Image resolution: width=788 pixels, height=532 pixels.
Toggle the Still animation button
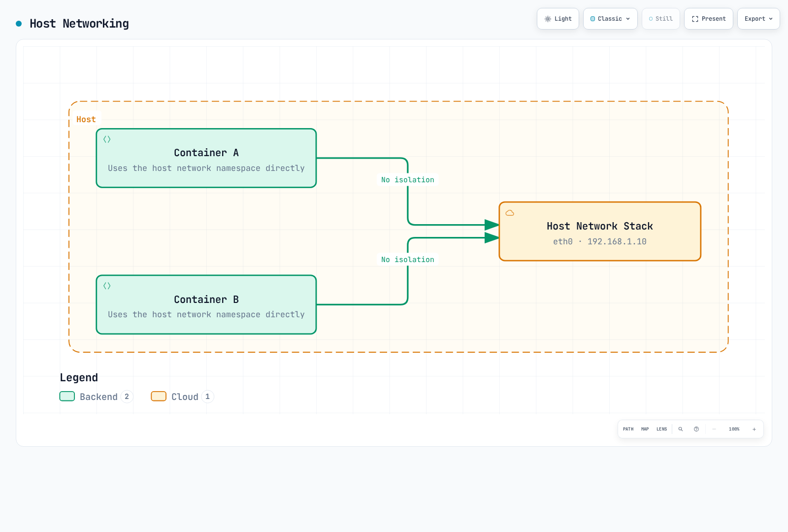coord(661,19)
